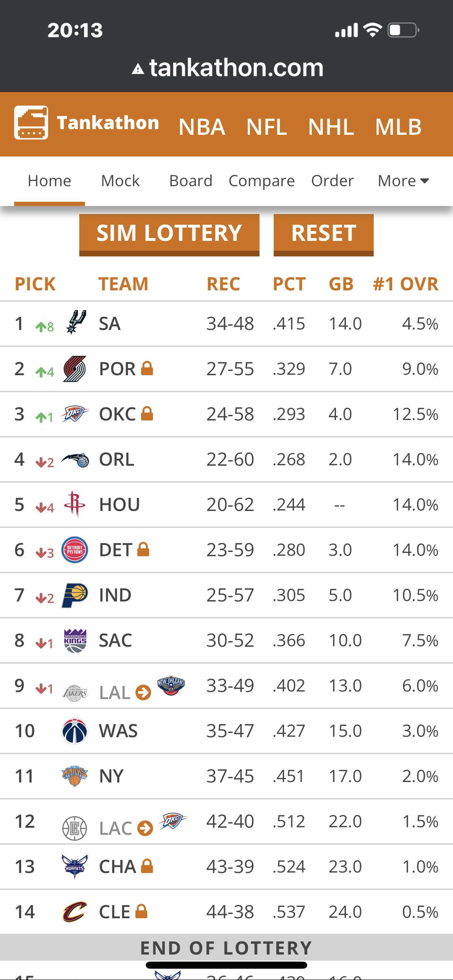Click the Indiana Pacers logo
The width and height of the screenshot is (453, 980).
pos(75,595)
